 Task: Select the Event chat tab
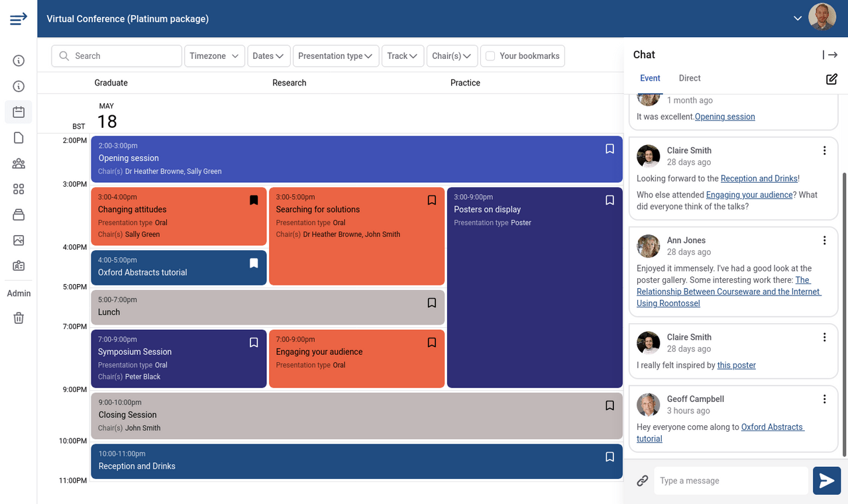click(x=650, y=78)
